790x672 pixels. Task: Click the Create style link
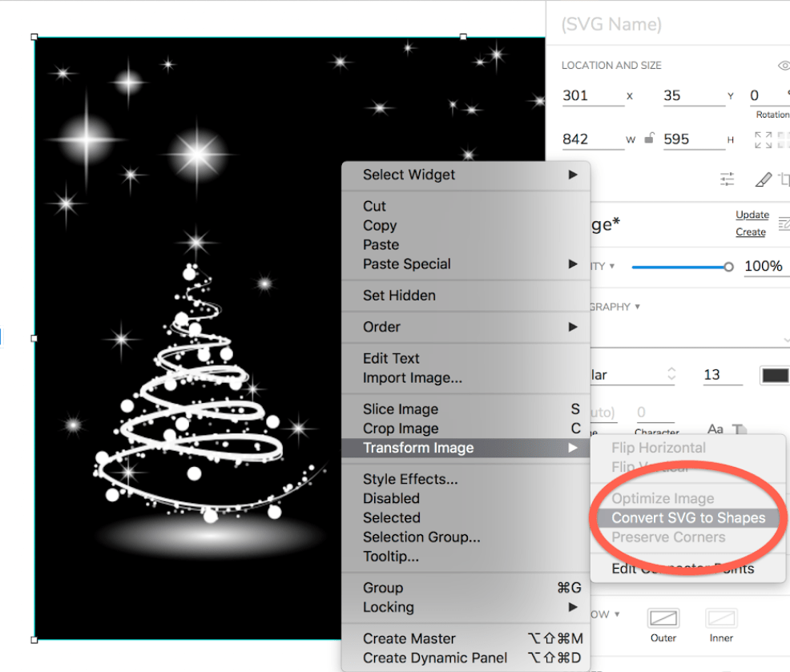coord(751,232)
